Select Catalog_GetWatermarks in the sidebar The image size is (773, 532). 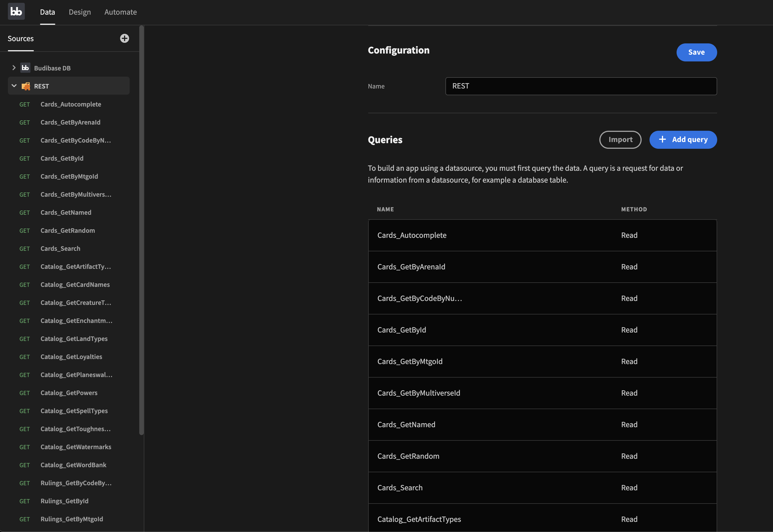click(76, 447)
